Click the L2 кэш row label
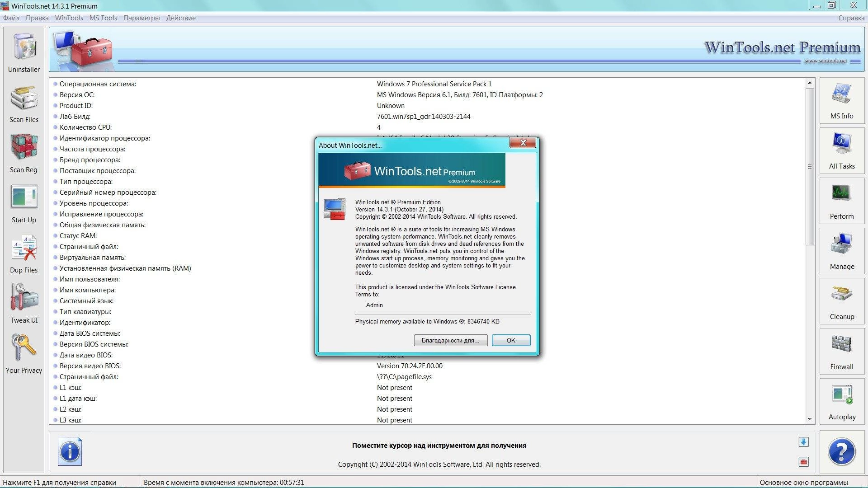Screen dimensions: 868x488 pos(71,409)
